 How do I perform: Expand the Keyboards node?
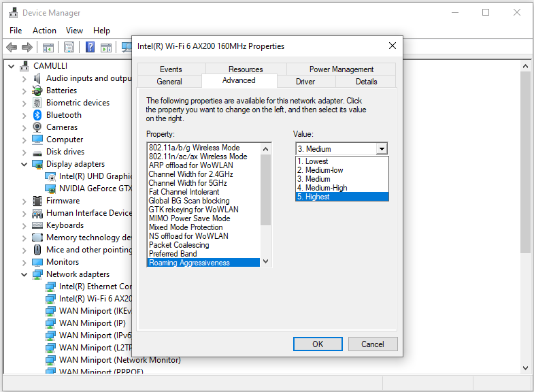tap(24, 226)
